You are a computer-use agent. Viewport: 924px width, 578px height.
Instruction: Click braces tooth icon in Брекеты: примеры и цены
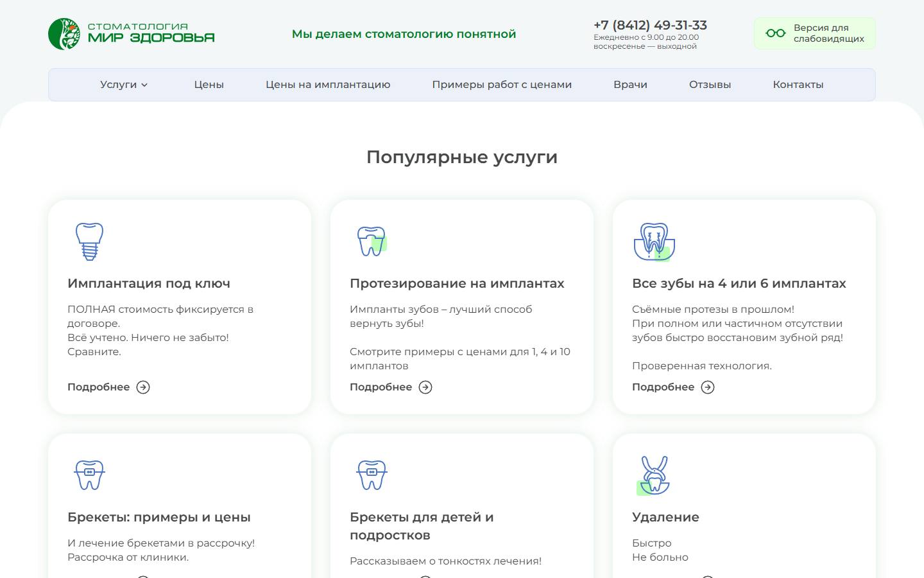(89, 475)
